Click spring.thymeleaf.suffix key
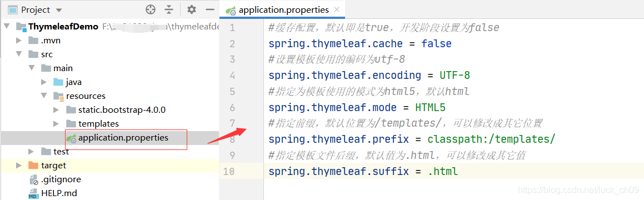This screenshot has width=644, height=200. [x=339, y=171]
